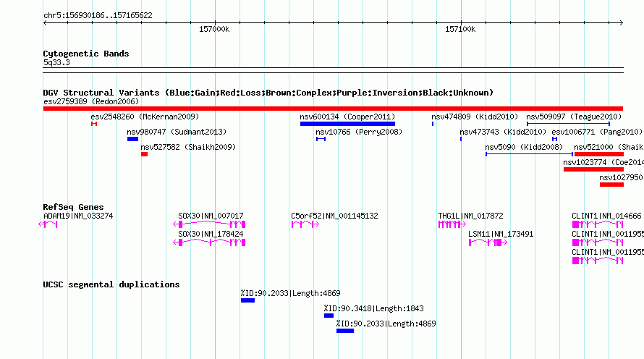Image resolution: width=644 pixels, height=359 pixels.
Task: Click the C5orf52 gene model glyph
Action: click(305, 224)
